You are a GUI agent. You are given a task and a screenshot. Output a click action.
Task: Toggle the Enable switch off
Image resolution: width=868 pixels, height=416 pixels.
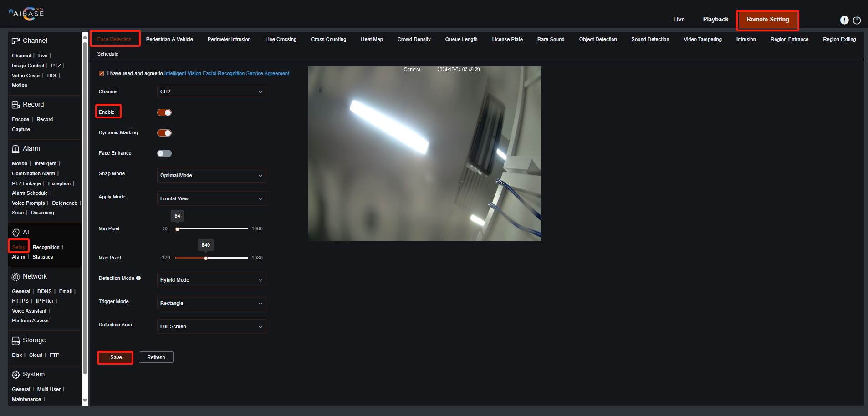click(x=164, y=112)
